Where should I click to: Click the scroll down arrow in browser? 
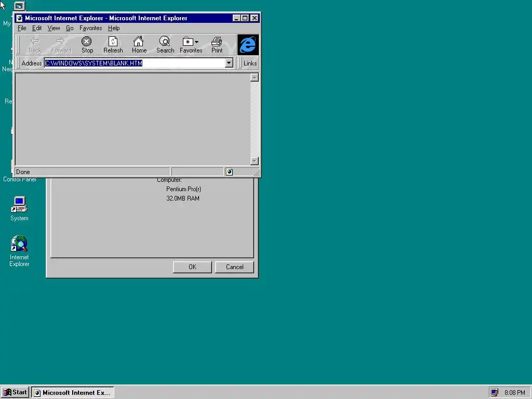pyautogui.click(x=254, y=161)
